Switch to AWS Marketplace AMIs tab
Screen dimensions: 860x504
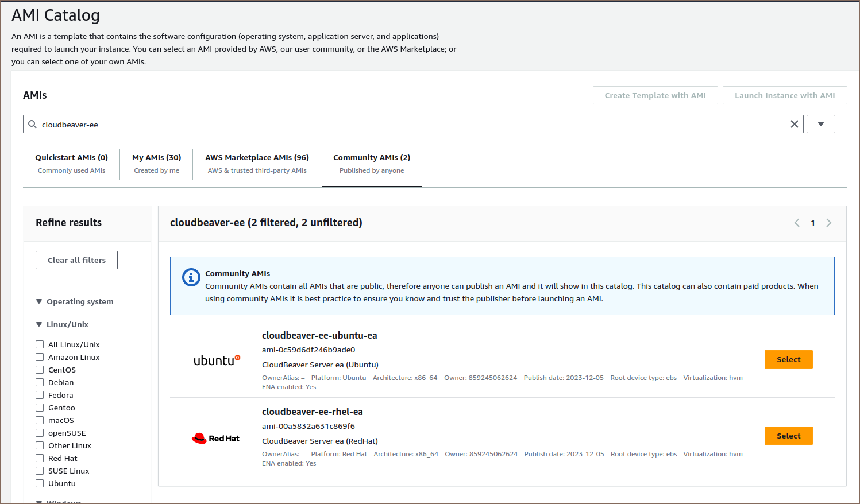click(257, 163)
